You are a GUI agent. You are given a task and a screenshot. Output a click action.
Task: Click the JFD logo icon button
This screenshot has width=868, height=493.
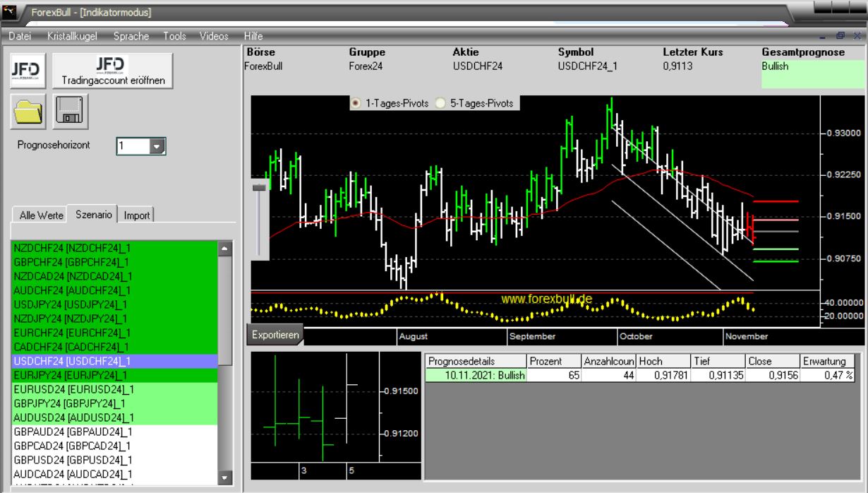point(29,71)
